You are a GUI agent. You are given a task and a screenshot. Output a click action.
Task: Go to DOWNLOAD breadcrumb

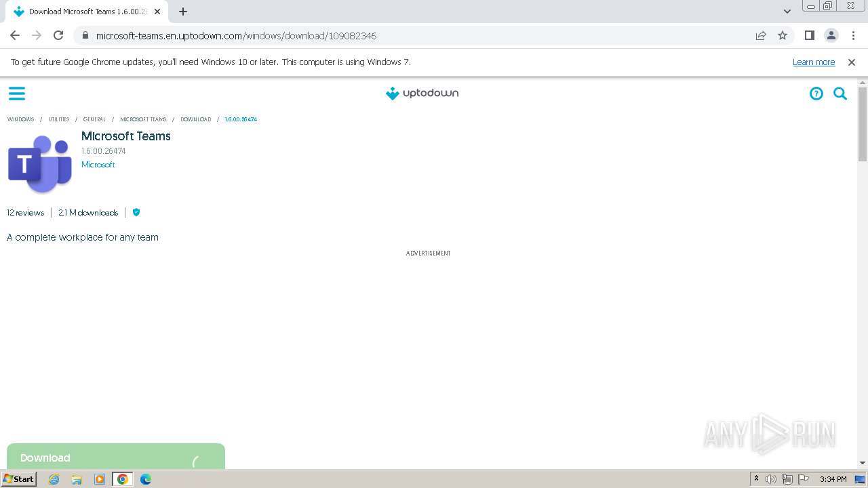196,119
